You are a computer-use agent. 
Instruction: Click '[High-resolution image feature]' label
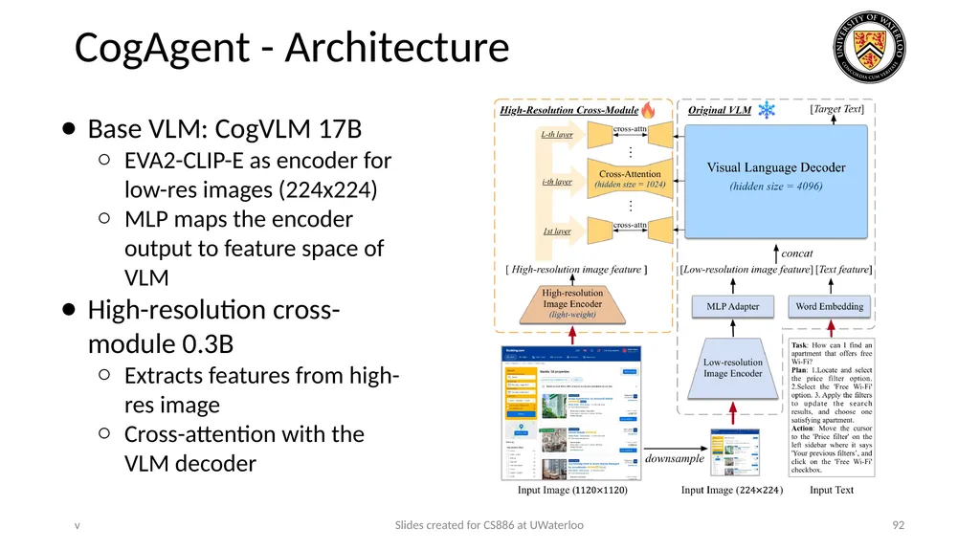(576, 270)
